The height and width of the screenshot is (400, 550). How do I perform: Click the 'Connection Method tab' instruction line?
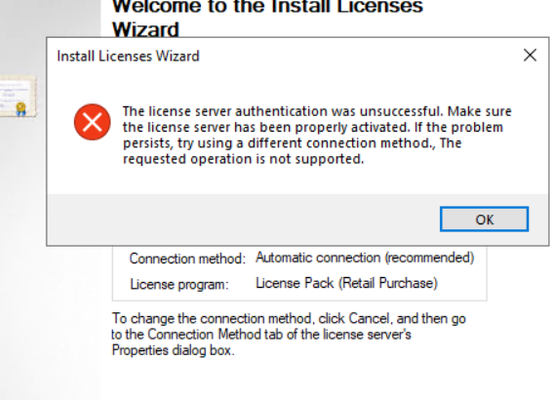tap(261, 334)
